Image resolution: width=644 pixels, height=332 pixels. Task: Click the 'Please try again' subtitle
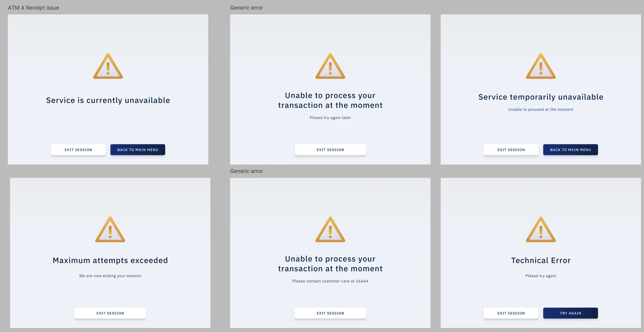pos(541,276)
